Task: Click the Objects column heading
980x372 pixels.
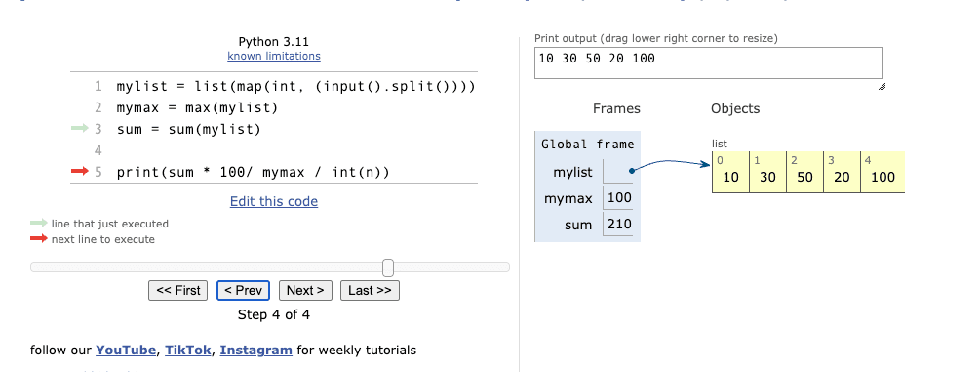Action: click(x=735, y=109)
